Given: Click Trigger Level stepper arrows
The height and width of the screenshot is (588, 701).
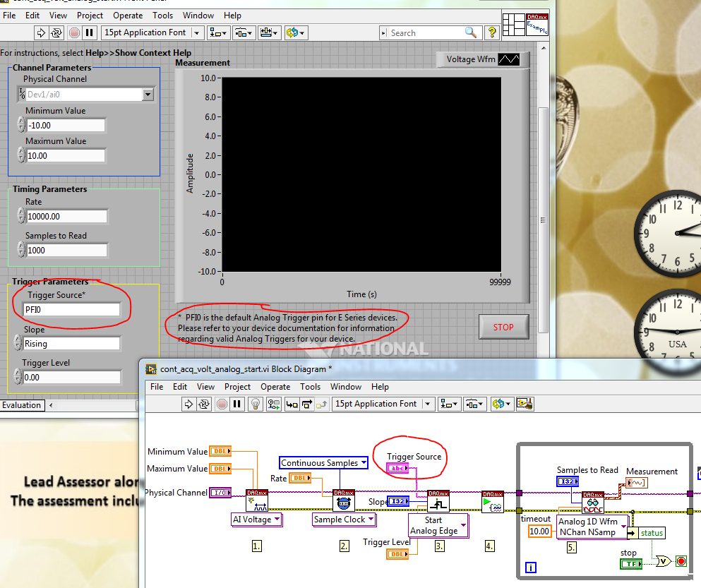Looking at the screenshot, I should [18, 377].
